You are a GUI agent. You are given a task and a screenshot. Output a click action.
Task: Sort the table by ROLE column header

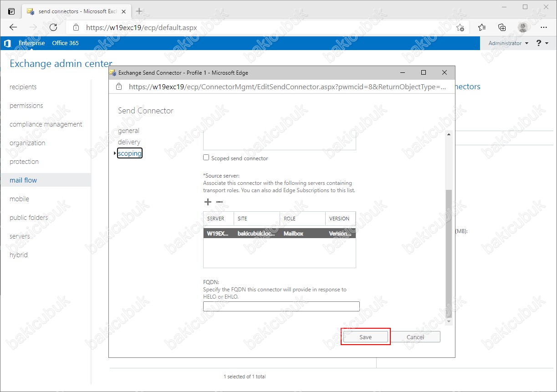[x=302, y=219]
